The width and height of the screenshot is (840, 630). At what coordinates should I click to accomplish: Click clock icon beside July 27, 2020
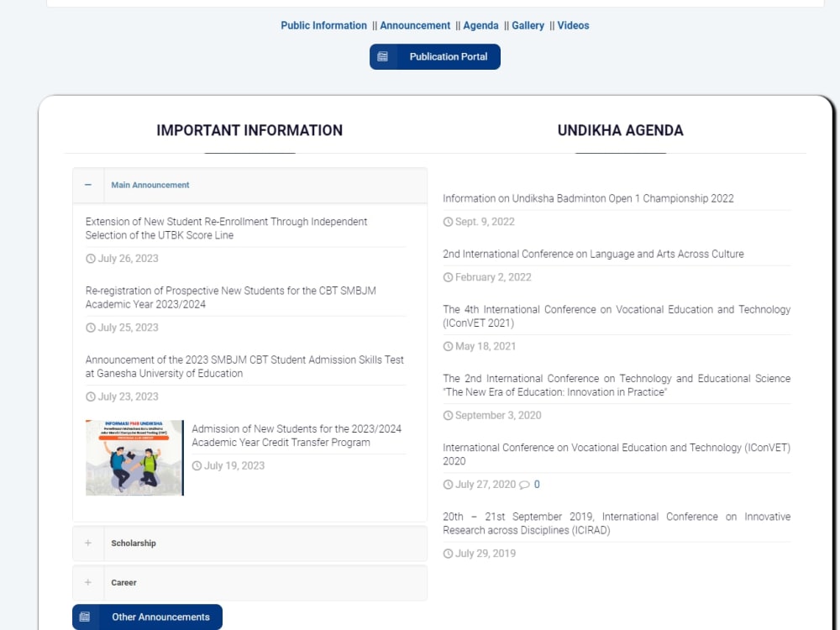(x=448, y=485)
